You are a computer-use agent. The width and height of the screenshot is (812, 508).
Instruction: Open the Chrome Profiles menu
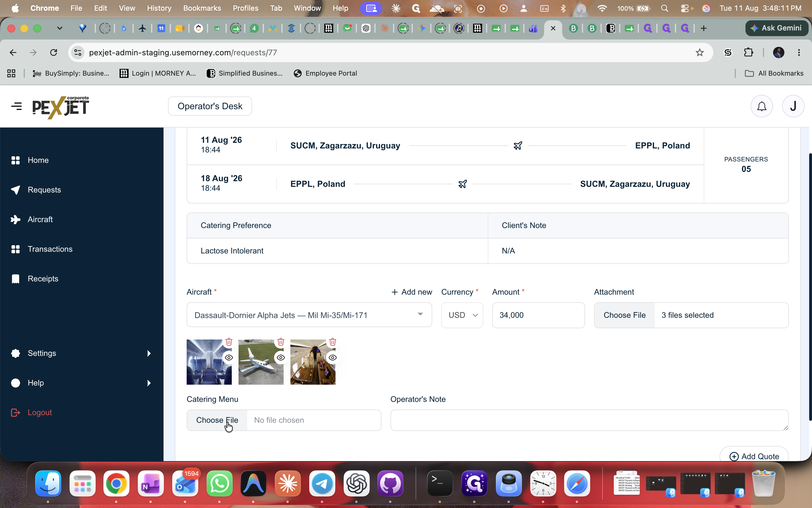[245, 8]
